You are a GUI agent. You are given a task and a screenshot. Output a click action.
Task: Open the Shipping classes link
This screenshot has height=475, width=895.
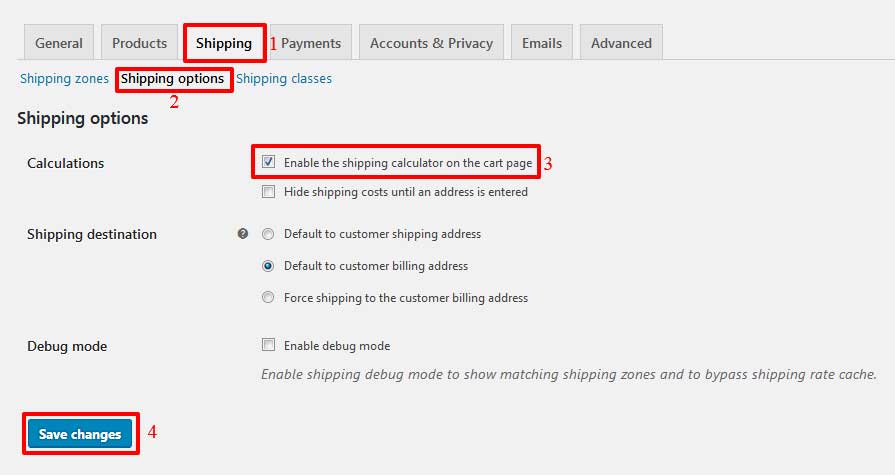[x=284, y=78]
